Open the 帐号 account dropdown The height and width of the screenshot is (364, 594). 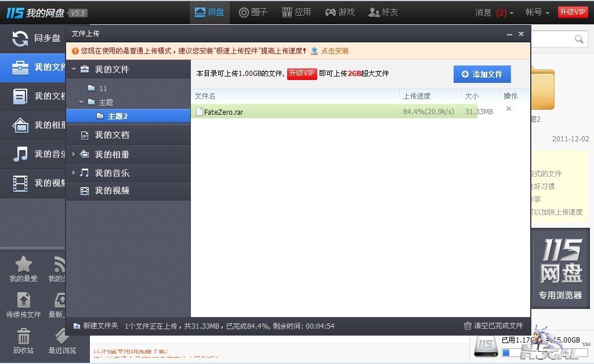(537, 13)
